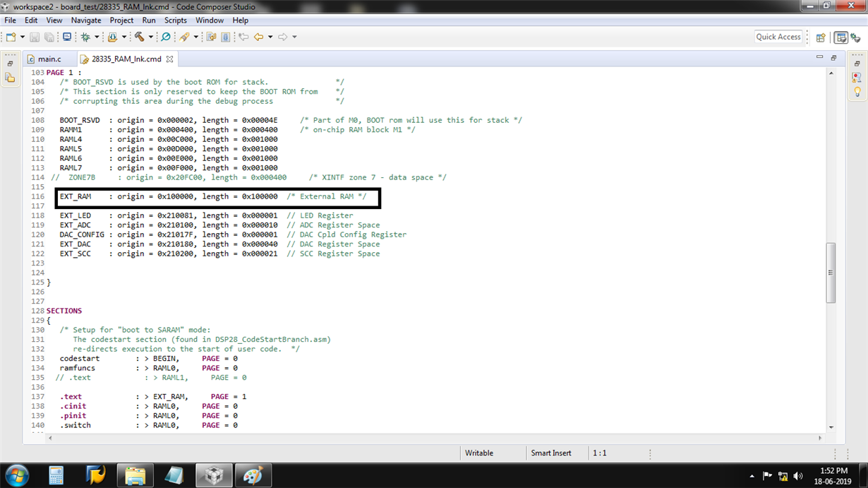Click into the Quick Access search field

(x=778, y=37)
